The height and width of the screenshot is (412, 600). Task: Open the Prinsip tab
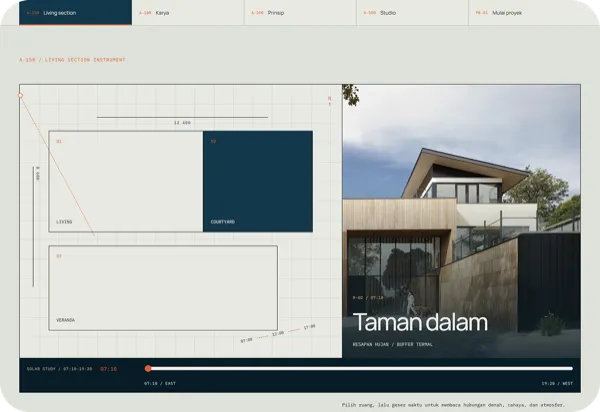coord(300,13)
